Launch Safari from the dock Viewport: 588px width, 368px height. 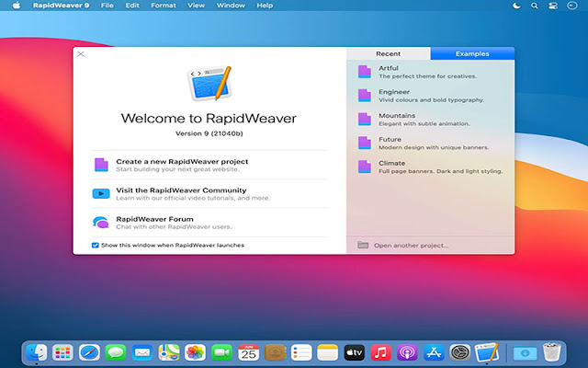coord(89,352)
